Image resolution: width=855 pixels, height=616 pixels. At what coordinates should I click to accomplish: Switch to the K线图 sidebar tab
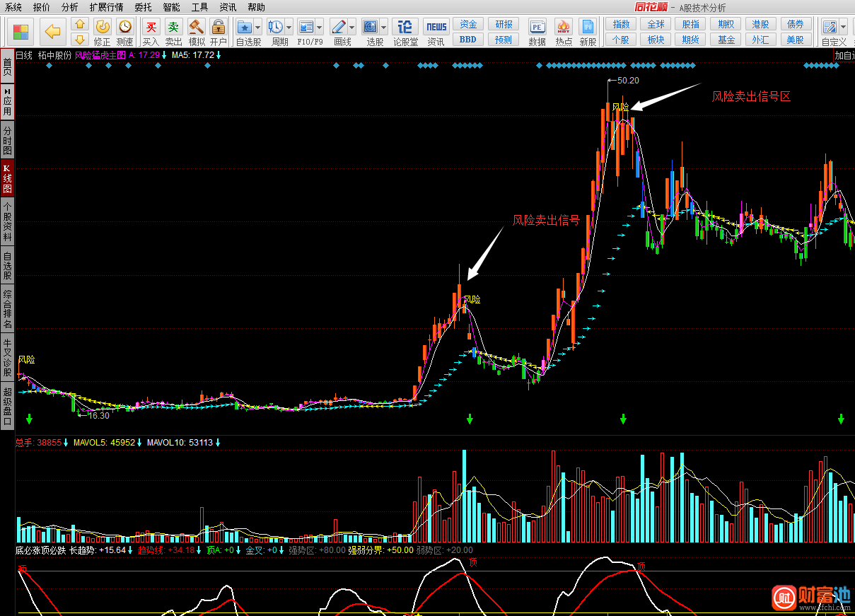coord(7,180)
